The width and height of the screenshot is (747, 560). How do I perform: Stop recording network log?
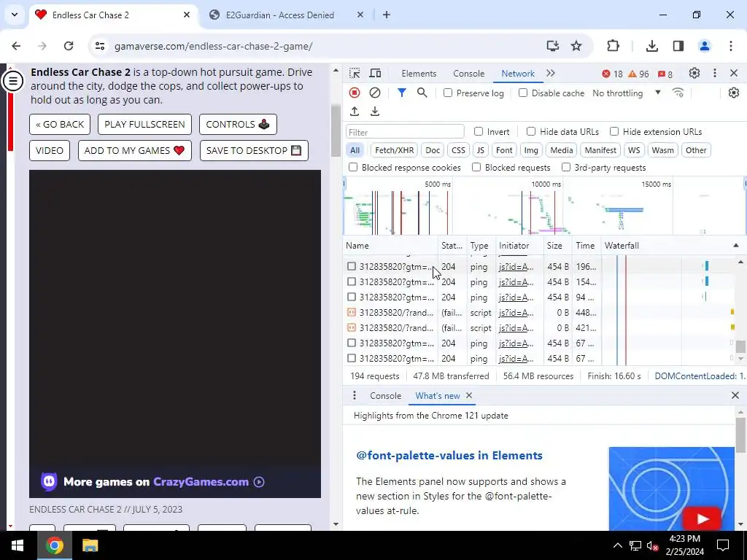point(355,93)
